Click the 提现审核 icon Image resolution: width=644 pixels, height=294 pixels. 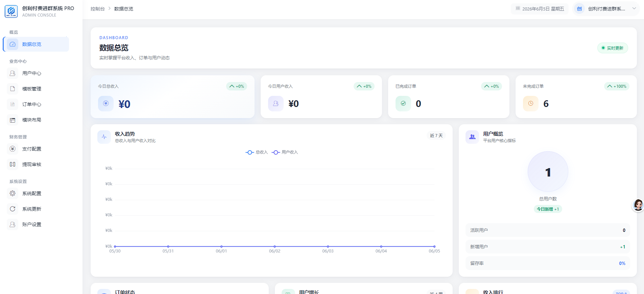pyautogui.click(x=13, y=164)
